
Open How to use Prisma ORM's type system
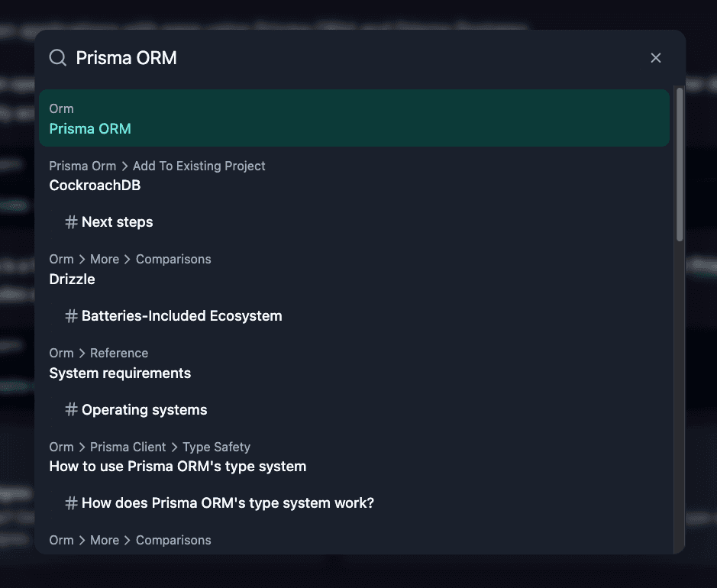[177, 466]
